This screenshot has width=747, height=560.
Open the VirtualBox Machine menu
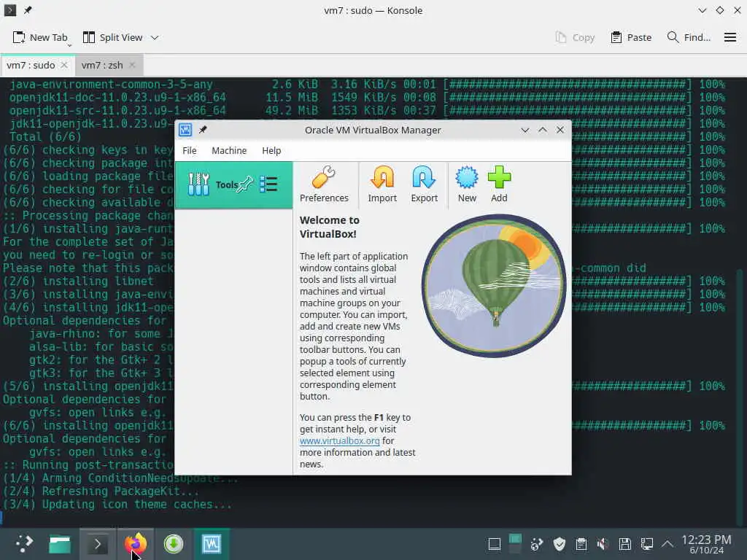coord(229,150)
